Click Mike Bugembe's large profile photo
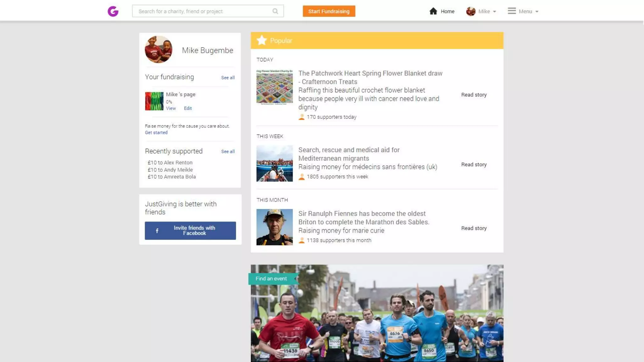644x362 pixels. pos(158,49)
